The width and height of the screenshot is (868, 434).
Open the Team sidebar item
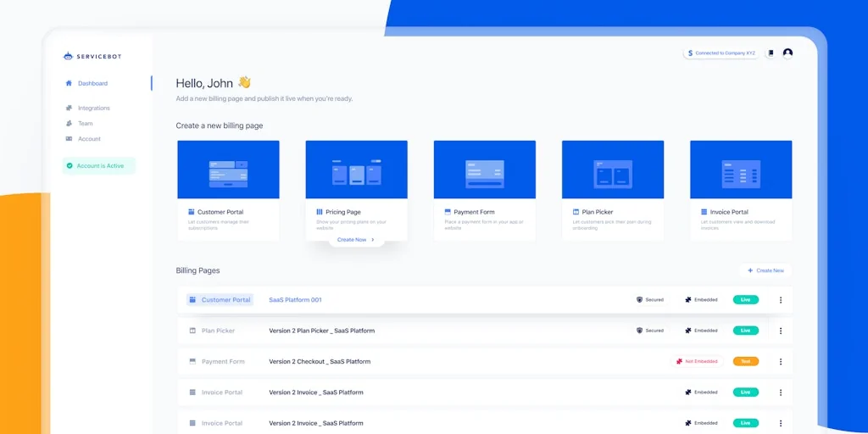(85, 123)
